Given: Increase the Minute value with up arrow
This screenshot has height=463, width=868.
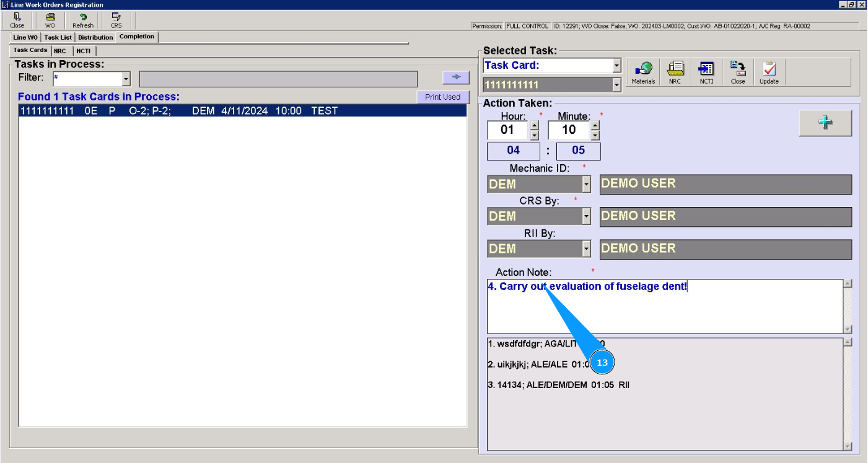Looking at the screenshot, I should [x=595, y=125].
